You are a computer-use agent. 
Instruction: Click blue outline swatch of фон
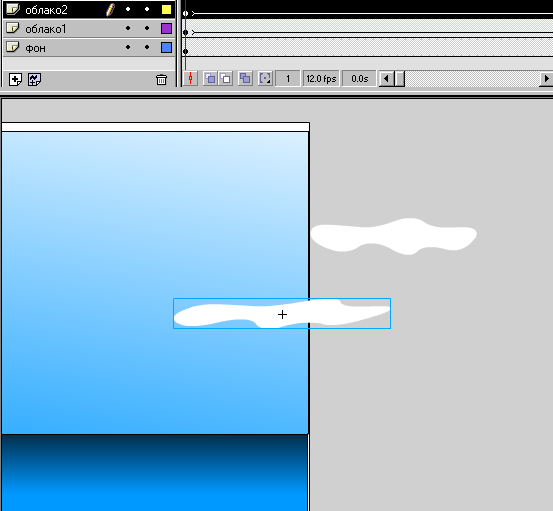166,48
